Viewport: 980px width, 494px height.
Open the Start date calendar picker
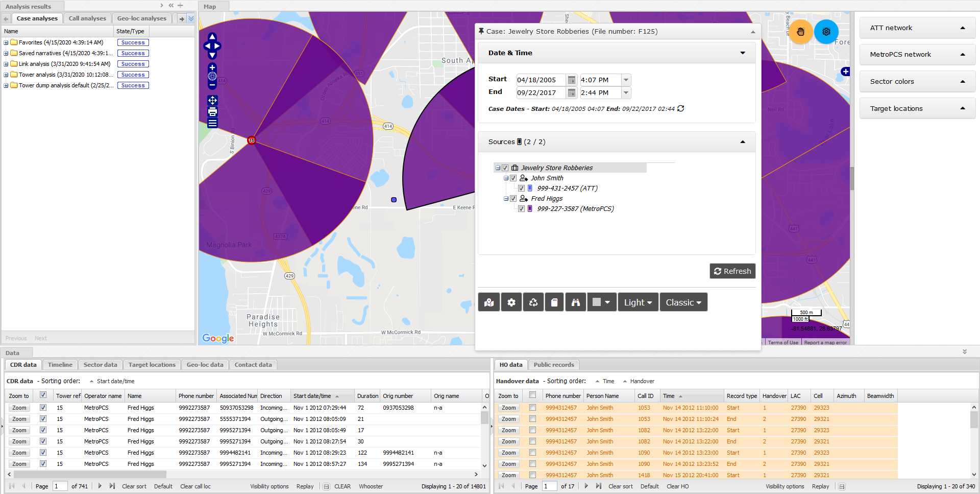571,80
